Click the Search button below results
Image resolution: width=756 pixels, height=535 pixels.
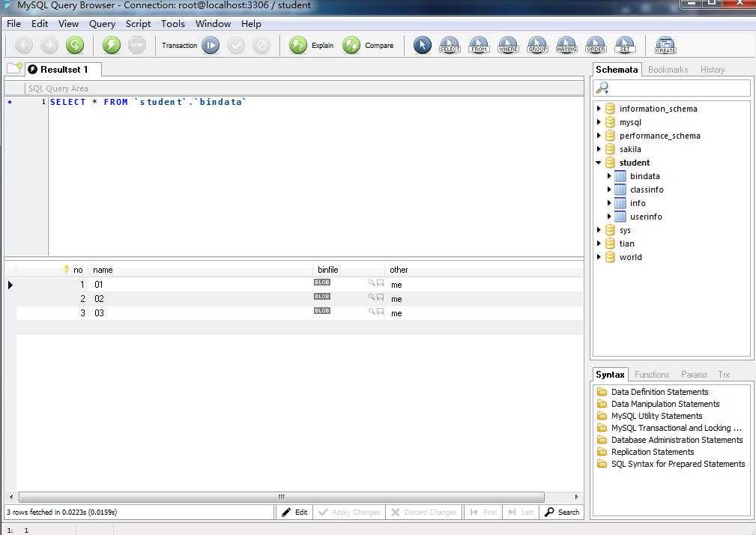coord(562,512)
